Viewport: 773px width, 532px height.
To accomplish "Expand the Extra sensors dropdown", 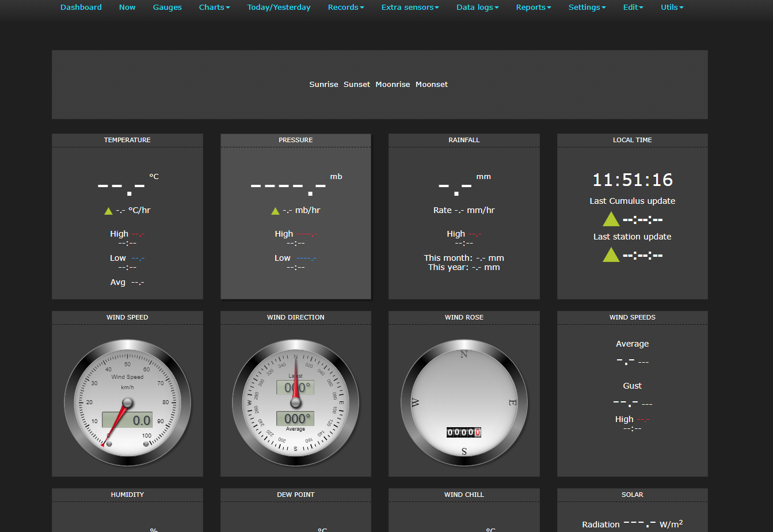I will point(410,7).
